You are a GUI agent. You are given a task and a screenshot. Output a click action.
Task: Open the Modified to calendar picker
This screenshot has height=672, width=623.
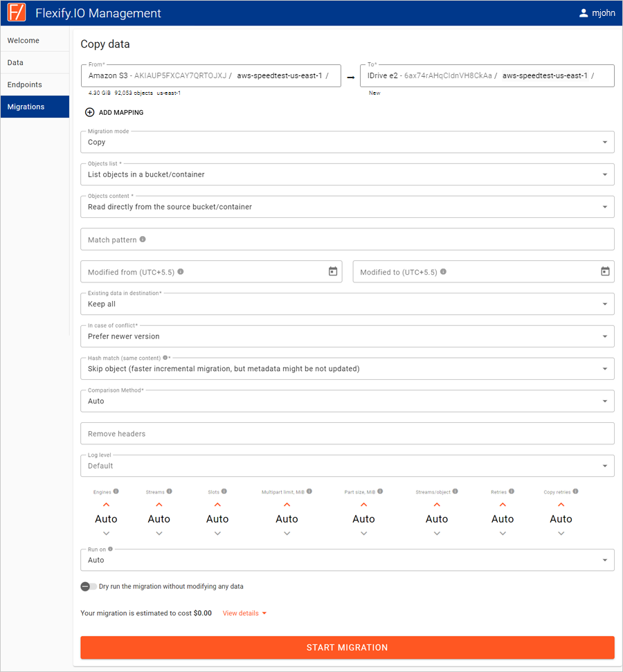[605, 271]
